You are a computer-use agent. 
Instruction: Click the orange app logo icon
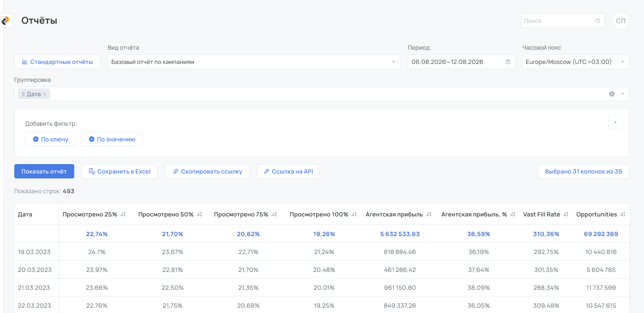pos(5,21)
